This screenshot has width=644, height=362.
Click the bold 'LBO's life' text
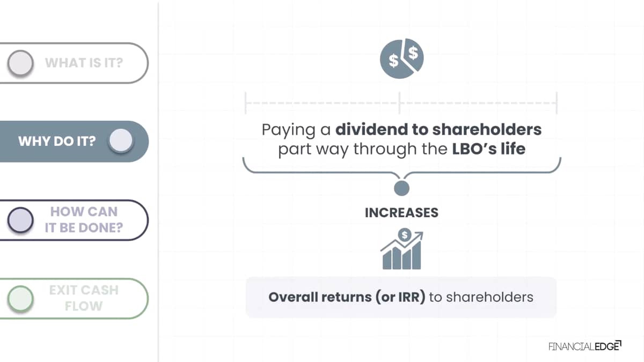click(x=488, y=149)
